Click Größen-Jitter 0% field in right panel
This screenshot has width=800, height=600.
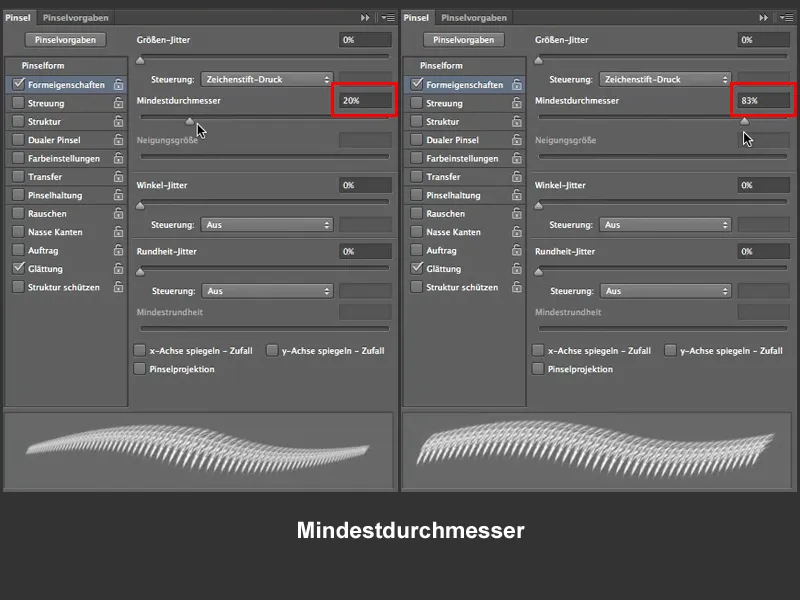(764, 40)
